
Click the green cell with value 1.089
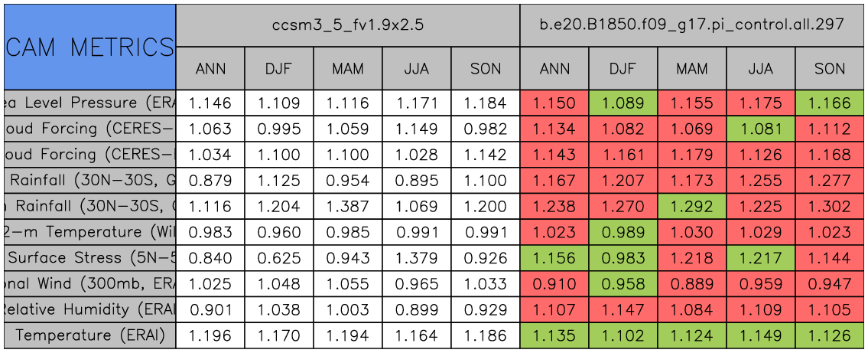point(623,103)
